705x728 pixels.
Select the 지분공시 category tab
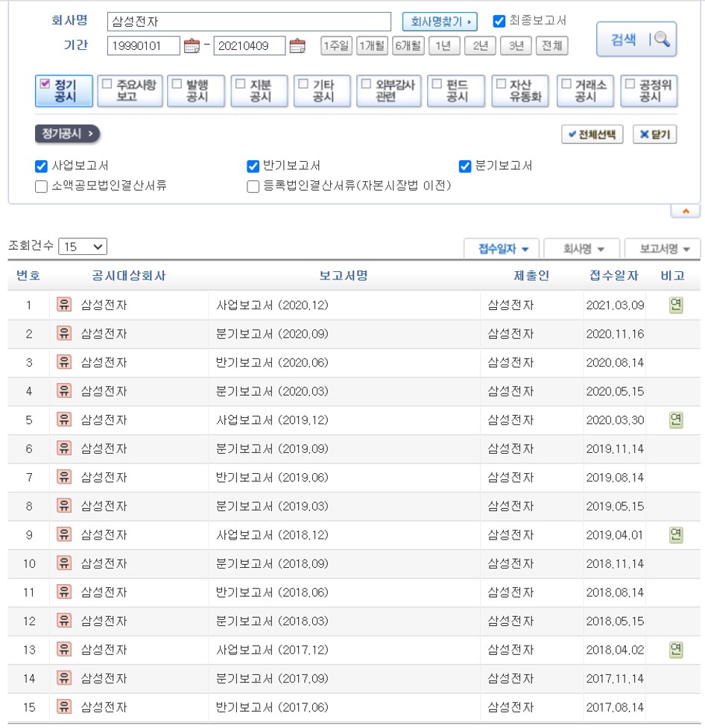(x=259, y=91)
